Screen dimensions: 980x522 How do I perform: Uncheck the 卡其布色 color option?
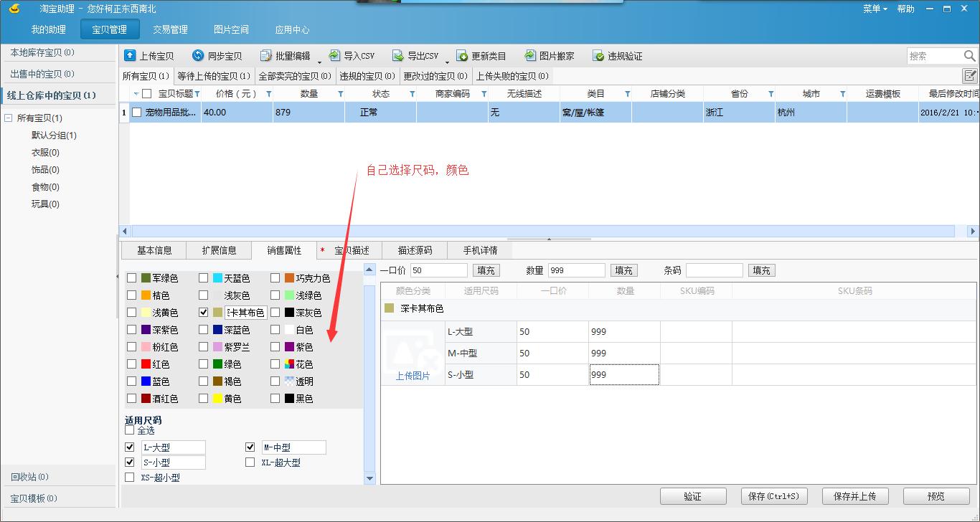(203, 312)
